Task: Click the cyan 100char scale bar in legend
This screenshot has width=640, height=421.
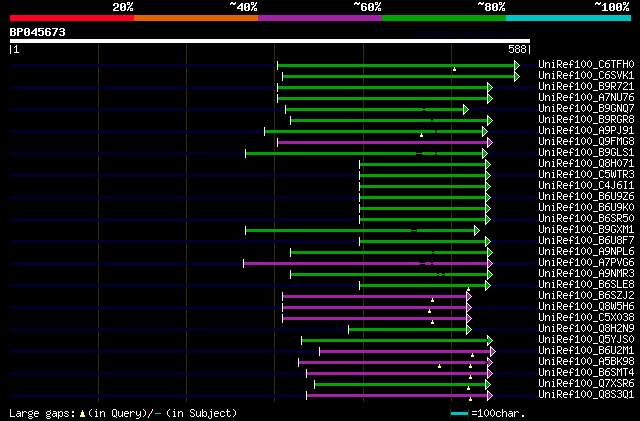Action: [459, 414]
